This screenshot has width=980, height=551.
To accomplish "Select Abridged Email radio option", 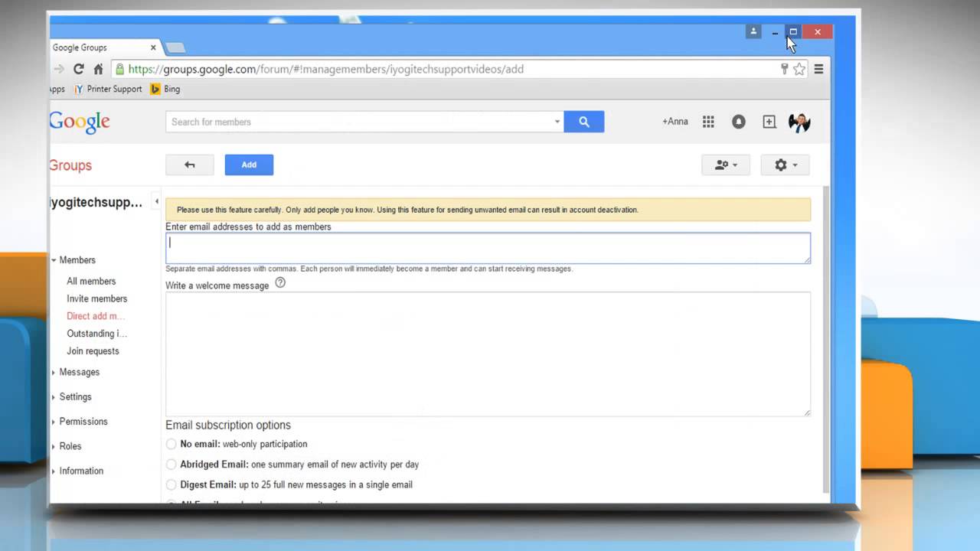I will (x=171, y=465).
